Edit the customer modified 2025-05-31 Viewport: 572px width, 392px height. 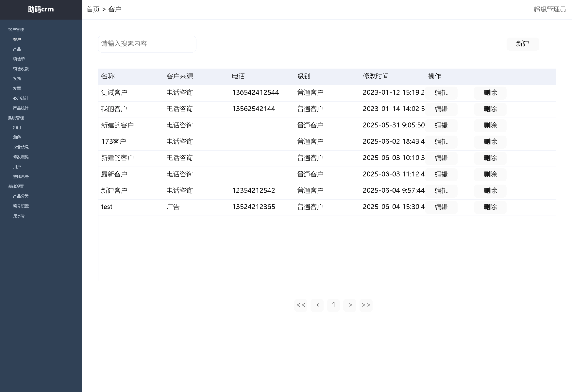pyautogui.click(x=441, y=125)
